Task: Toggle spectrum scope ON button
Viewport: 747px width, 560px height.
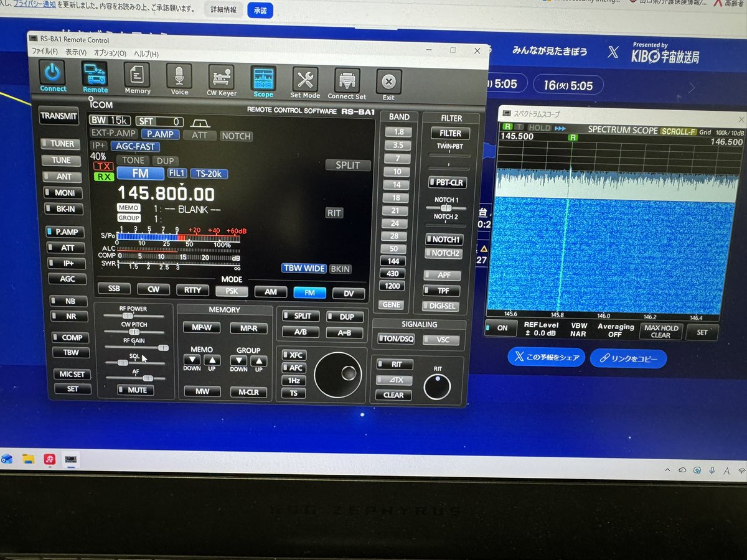Action: coord(502,329)
